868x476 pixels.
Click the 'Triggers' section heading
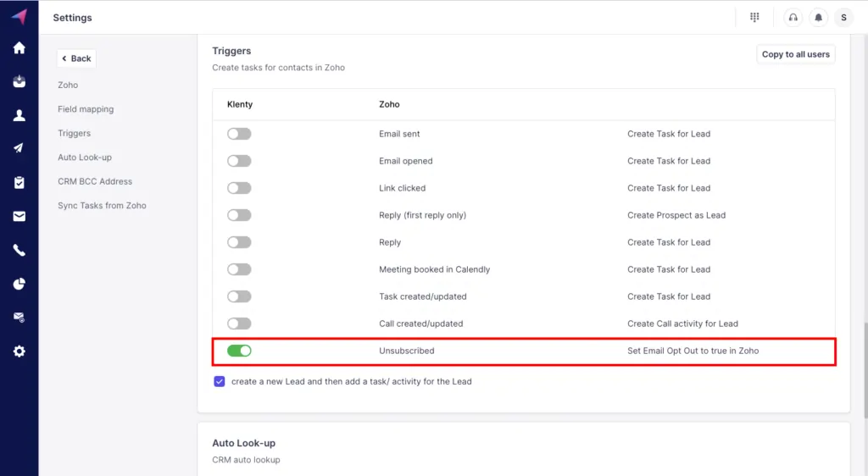tap(231, 51)
